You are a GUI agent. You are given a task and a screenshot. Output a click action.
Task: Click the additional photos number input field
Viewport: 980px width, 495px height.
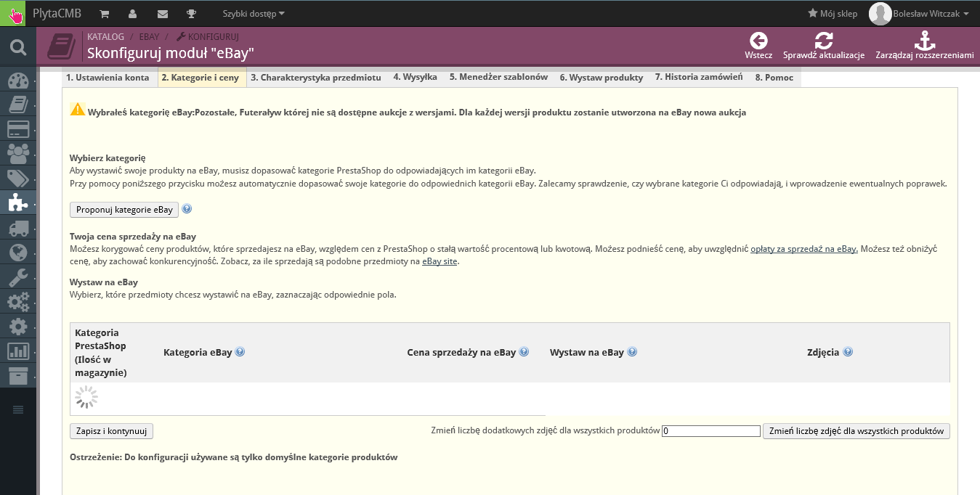click(x=710, y=431)
